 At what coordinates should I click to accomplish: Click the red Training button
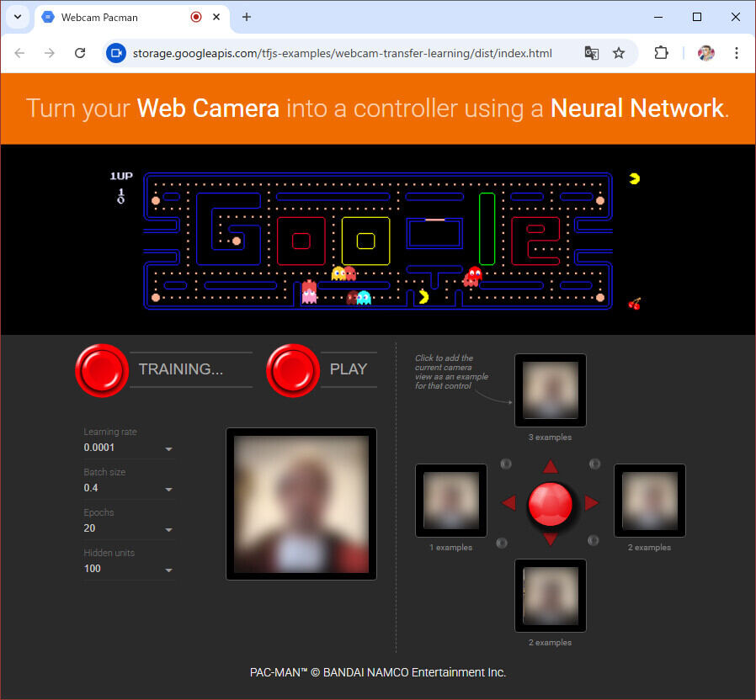[102, 370]
